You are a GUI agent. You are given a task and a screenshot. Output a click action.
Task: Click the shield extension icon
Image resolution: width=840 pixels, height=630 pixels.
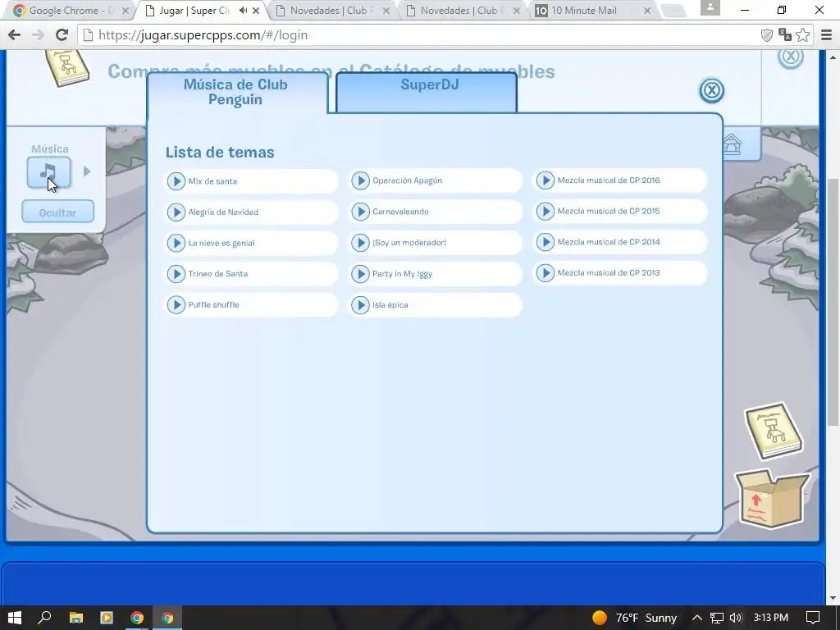(767, 35)
